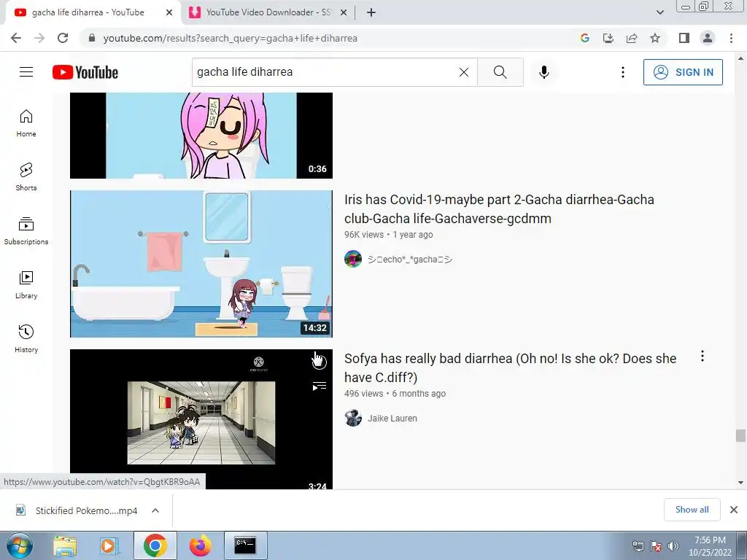Click the scrollbar down arrow
The height and width of the screenshot is (560, 747).
click(x=740, y=483)
